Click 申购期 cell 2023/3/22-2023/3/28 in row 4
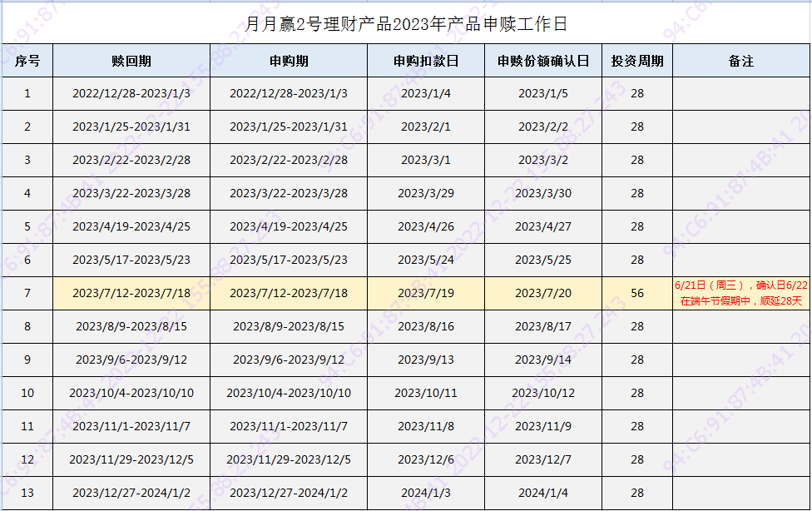Image resolution: width=812 pixels, height=511 pixels. (289, 193)
